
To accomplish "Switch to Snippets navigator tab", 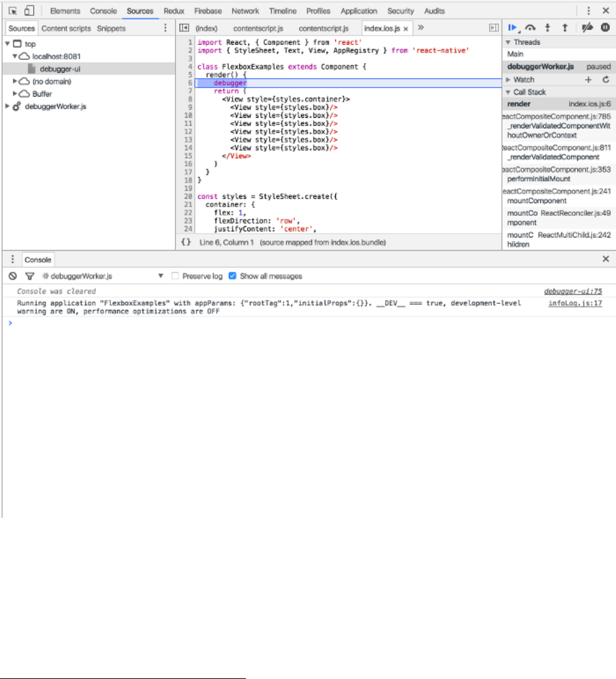I will tap(111, 28).
